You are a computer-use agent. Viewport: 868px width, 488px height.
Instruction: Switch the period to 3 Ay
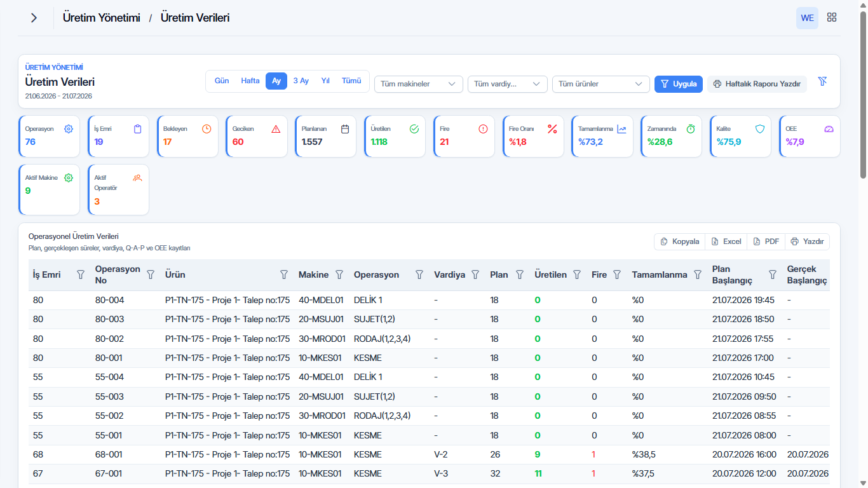tap(301, 81)
